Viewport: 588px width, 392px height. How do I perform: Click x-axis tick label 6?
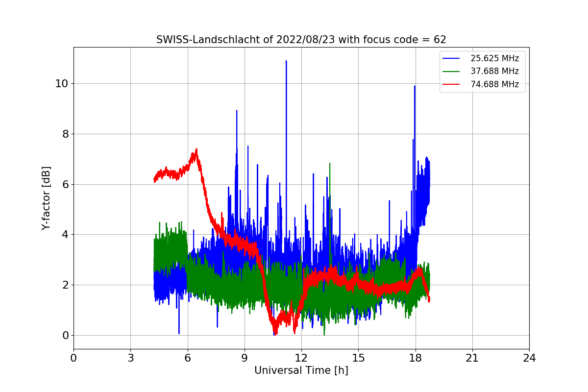188,358
